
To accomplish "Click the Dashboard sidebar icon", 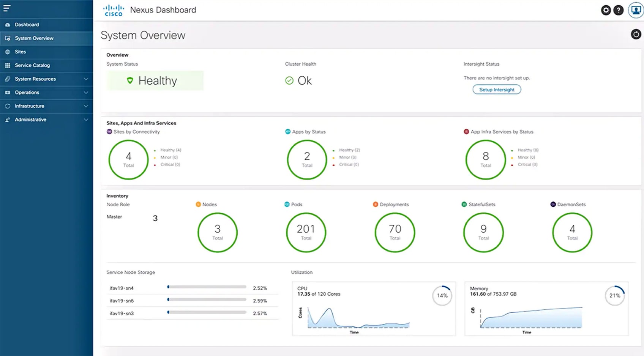I will [8, 25].
